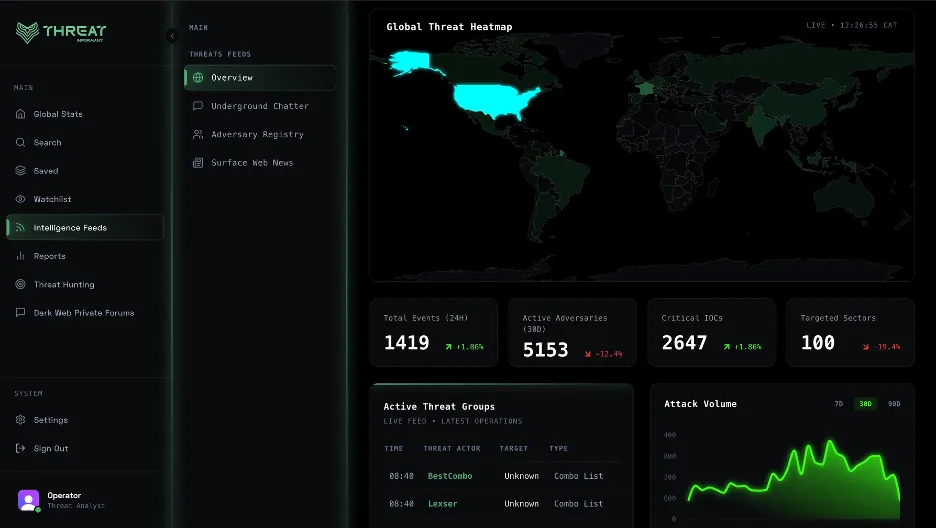Click the Sign Out arrow icon
This screenshot has height=528, width=936.
coord(20,448)
